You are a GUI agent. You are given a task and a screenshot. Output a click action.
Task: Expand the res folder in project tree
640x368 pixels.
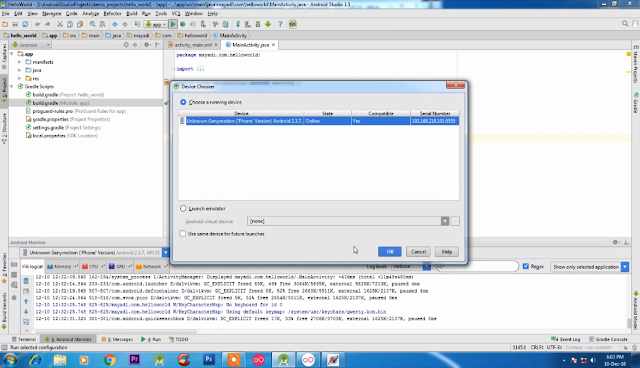coord(19,78)
